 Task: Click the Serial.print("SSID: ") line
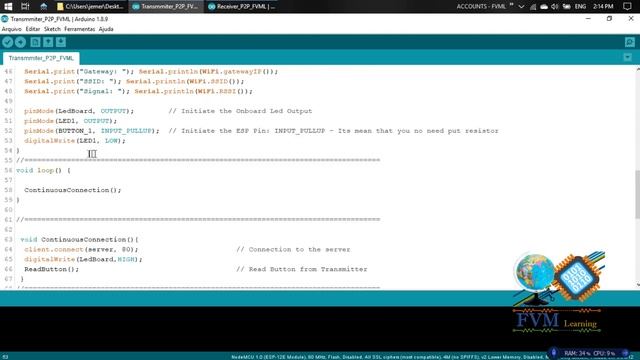click(x=134, y=81)
